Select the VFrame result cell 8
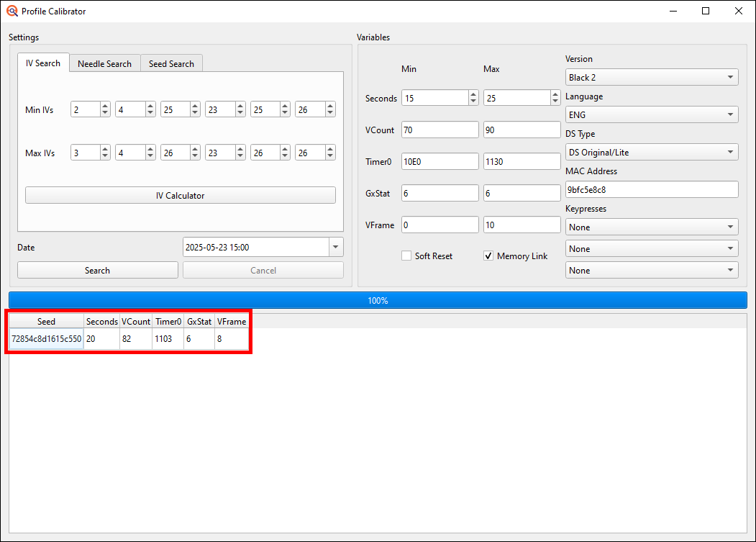Screen dimensions: 756x542 coord(232,339)
